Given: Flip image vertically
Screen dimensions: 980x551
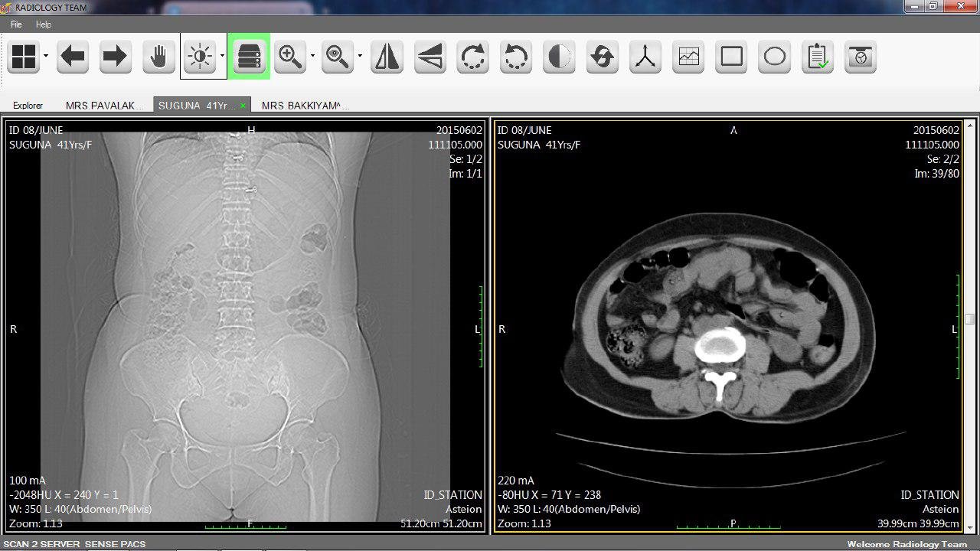Looking at the screenshot, I should tap(430, 57).
